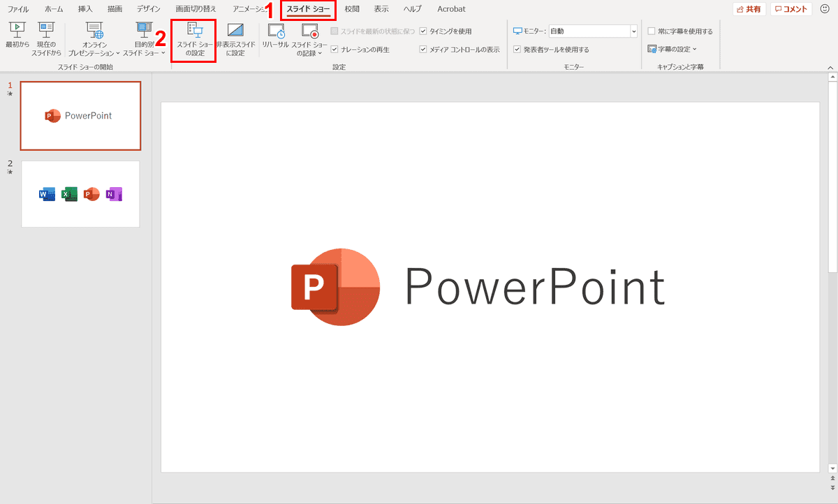
Task: Open the ファイル tab
Action: pyautogui.click(x=18, y=9)
